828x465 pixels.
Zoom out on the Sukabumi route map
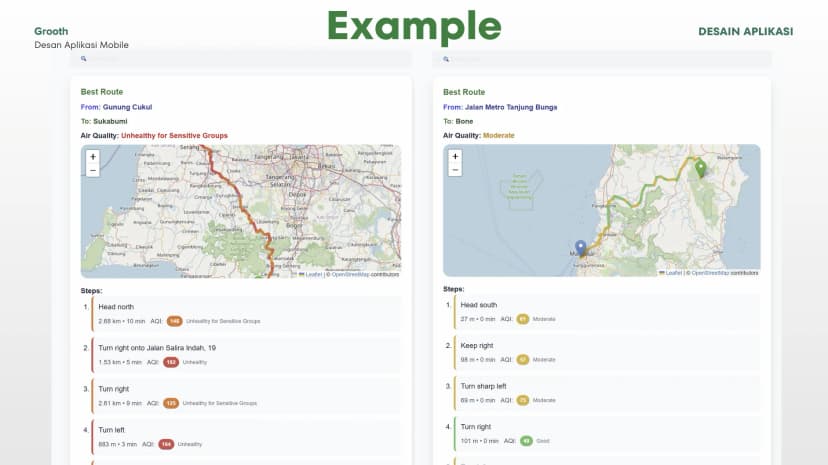93,170
